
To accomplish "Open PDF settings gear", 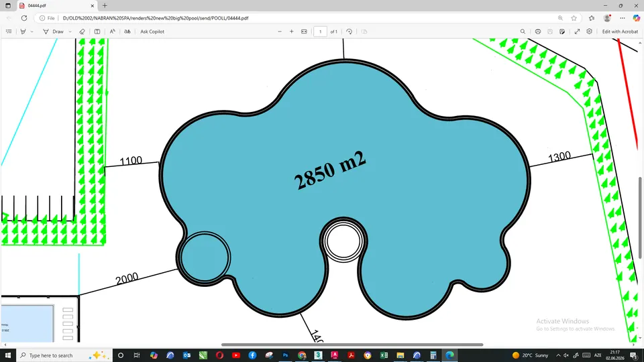I will [x=590, y=32].
